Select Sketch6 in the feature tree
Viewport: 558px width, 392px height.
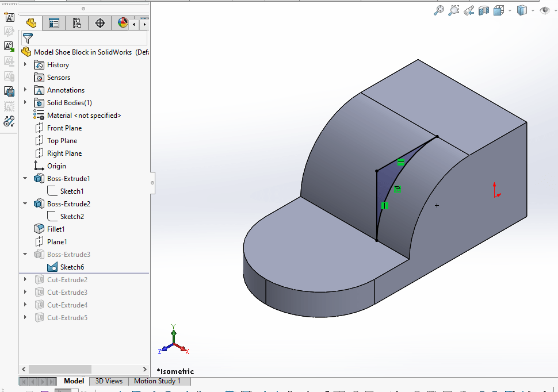[x=72, y=267]
